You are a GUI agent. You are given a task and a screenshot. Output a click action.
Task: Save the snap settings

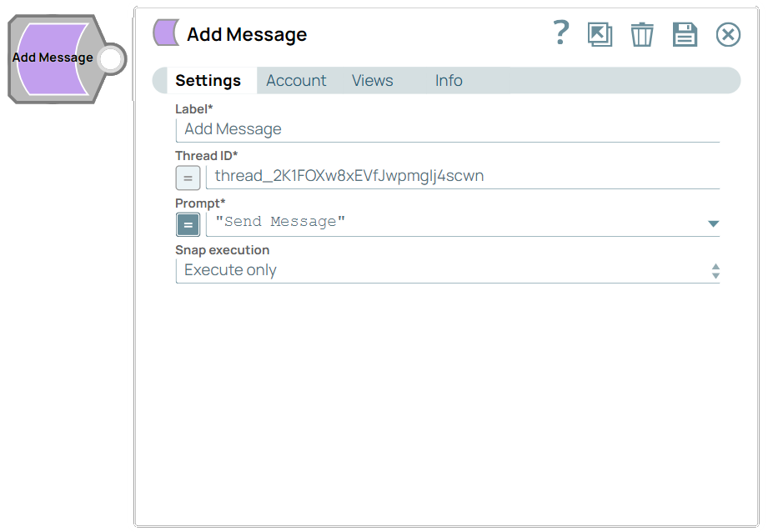pos(685,34)
